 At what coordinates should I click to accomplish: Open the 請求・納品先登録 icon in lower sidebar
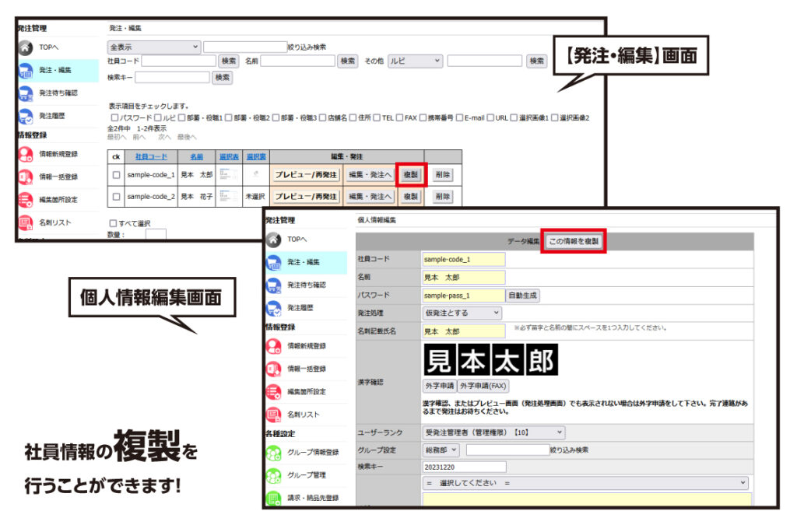274,497
